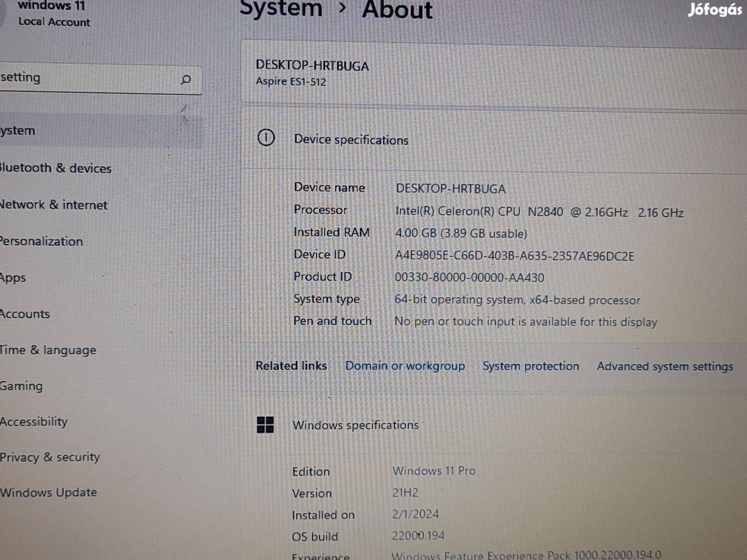Open System protection link
Viewport: 747px width, 560px height.
[531, 366]
